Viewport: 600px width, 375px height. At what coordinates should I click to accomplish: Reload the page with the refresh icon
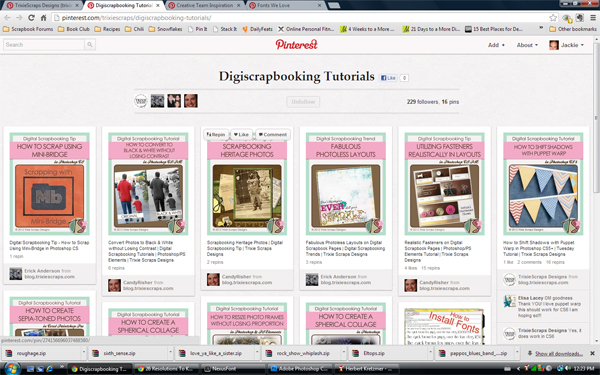31,18
